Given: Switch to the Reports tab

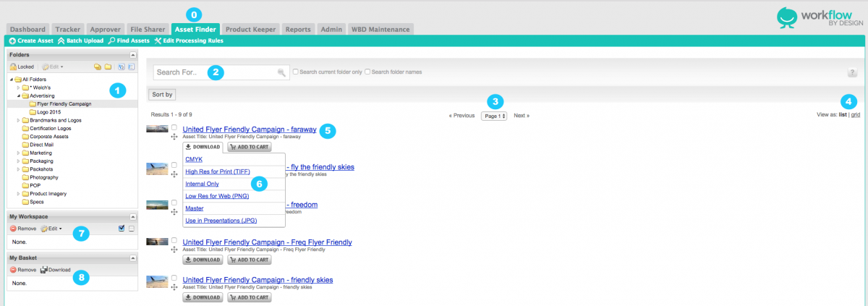Looking at the screenshot, I should (x=298, y=29).
